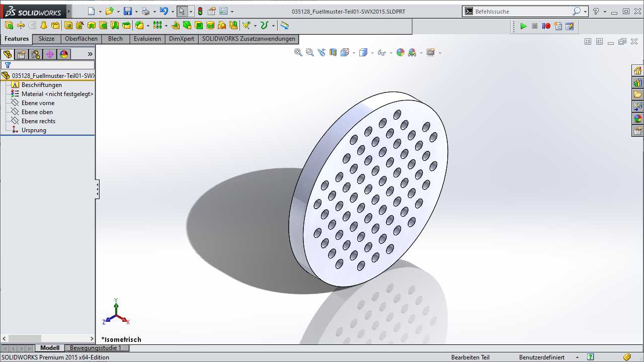The height and width of the screenshot is (362, 644).
Task: Open file properties icon next to the traffic light
Action: click(x=212, y=11)
